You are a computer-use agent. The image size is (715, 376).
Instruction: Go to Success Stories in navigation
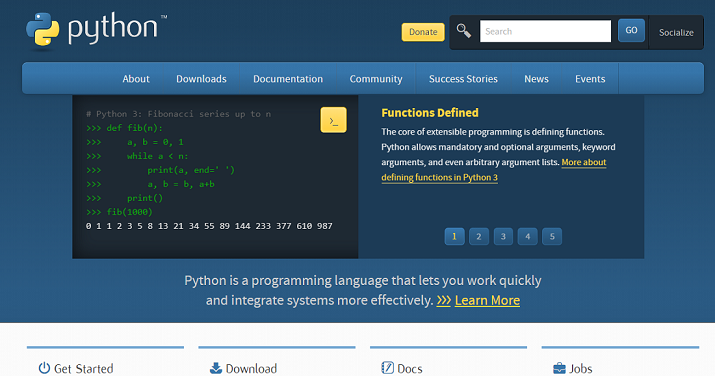click(x=463, y=79)
